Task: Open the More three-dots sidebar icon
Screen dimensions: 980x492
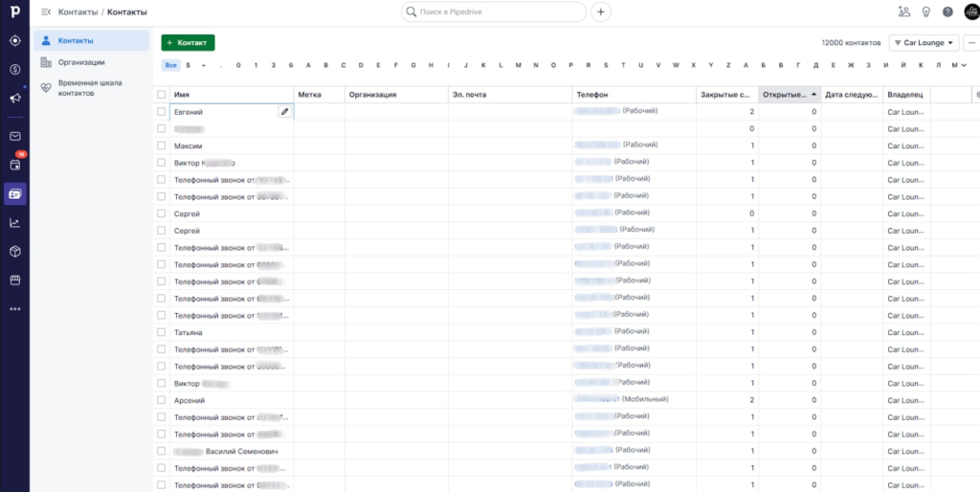Action: [15, 309]
